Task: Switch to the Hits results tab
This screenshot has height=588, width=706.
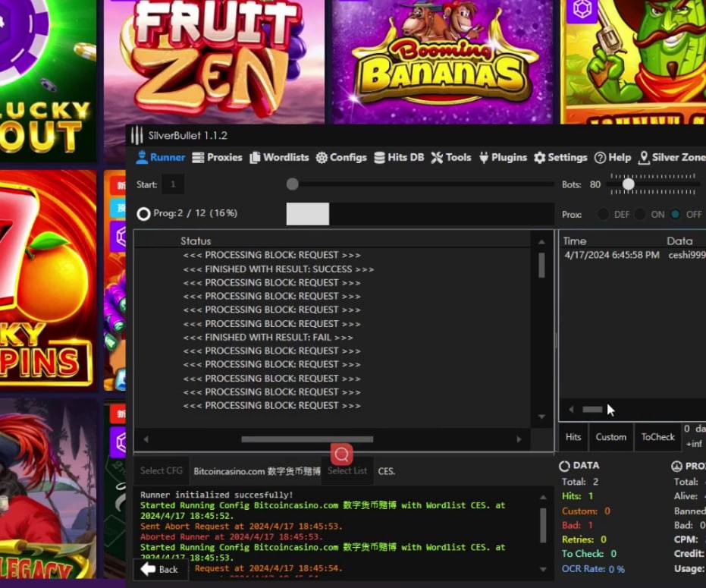Action: pos(573,437)
